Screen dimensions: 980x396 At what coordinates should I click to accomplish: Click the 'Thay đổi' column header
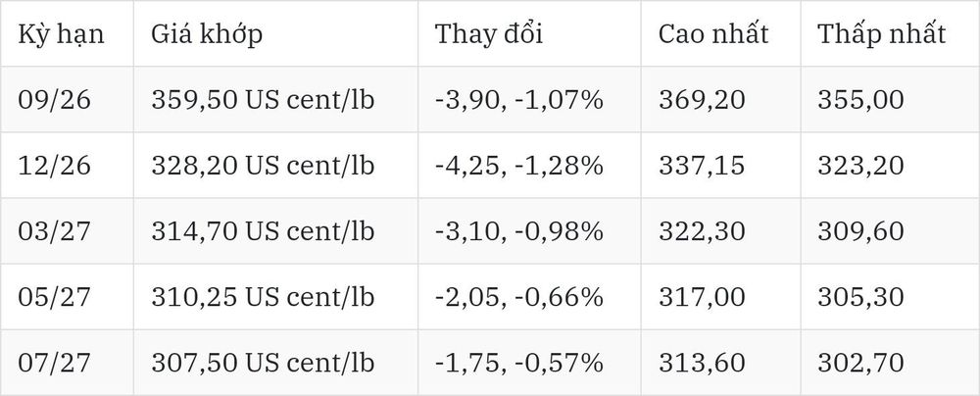(x=489, y=33)
